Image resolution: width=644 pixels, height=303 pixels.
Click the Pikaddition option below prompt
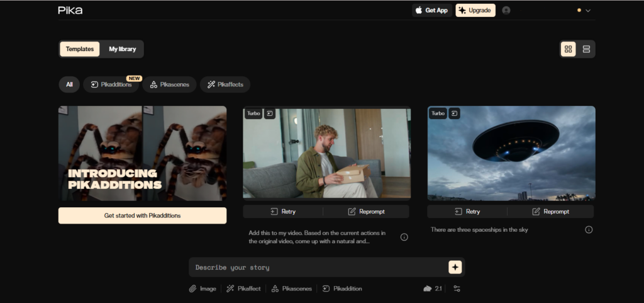pos(342,289)
